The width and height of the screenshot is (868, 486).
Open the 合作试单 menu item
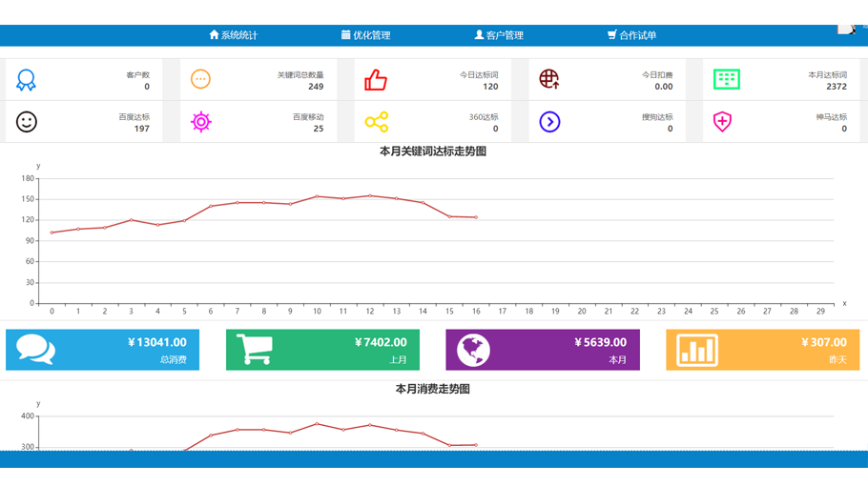pos(631,35)
